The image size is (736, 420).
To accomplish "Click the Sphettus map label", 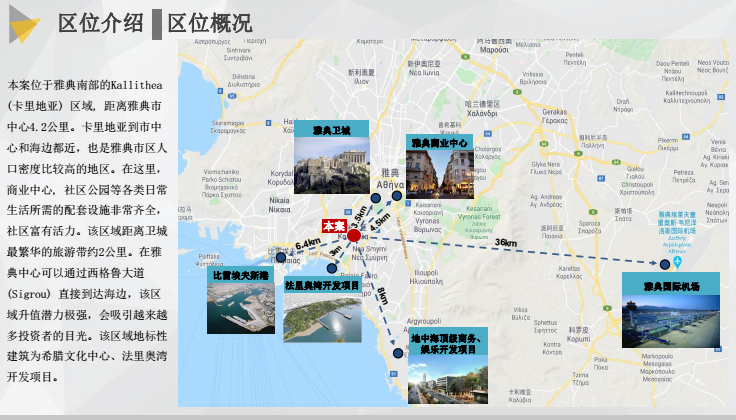I will [545, 326].
